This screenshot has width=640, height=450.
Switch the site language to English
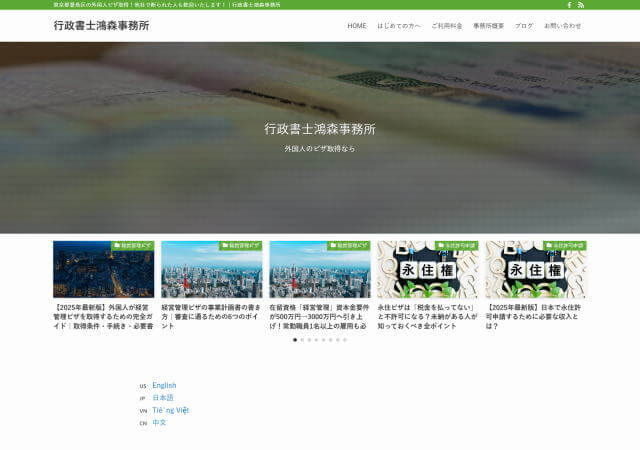tap(164, 385)
